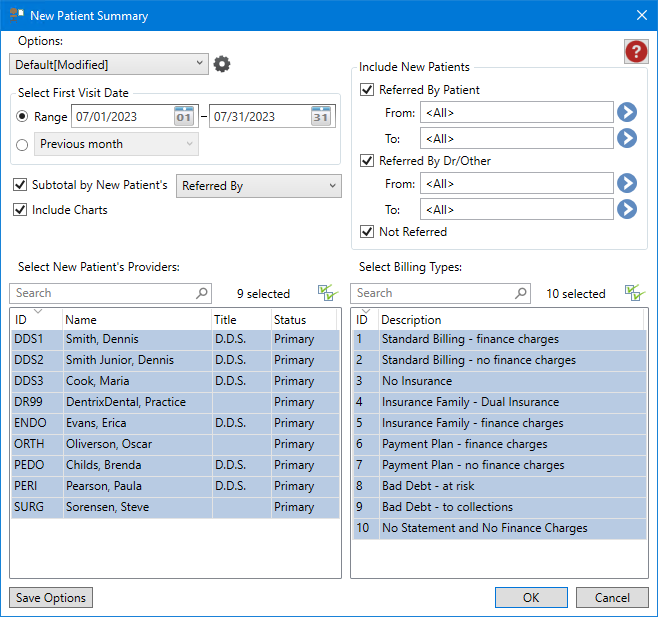658x617 pixels.
Task: Uncheck the Include Charts checkbox
Action: 21,210
